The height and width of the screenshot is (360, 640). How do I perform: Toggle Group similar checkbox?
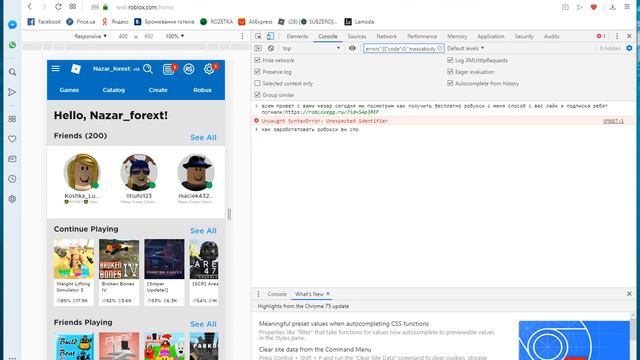click(x=257, y=95)
